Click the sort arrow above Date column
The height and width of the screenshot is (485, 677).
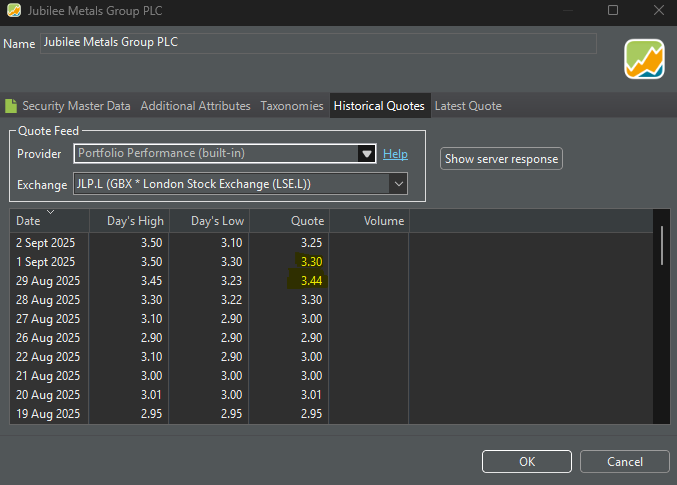click(50, 212)
